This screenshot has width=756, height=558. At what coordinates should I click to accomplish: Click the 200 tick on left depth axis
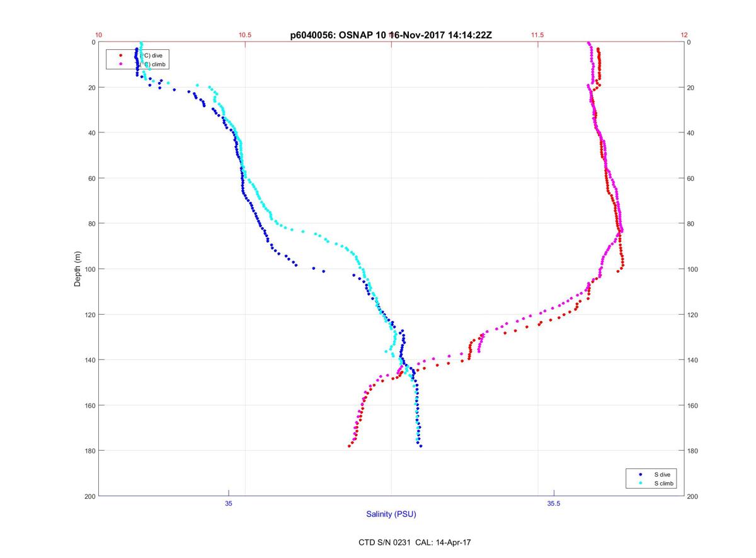click(89, 496)
